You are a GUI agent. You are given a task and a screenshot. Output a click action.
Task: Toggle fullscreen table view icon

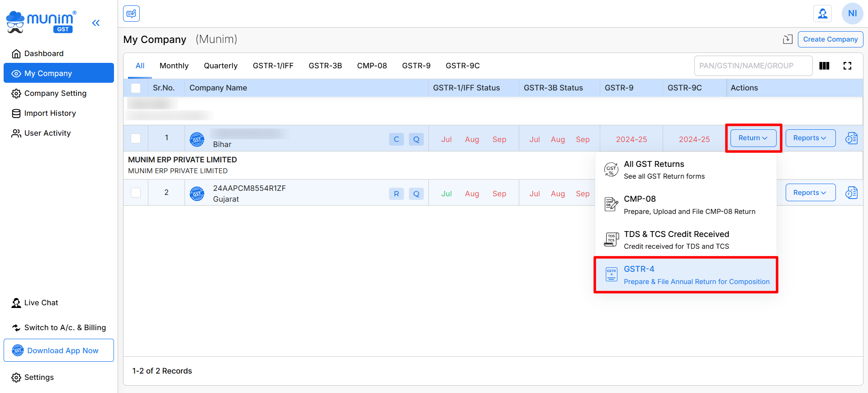pyautogui.click(x=847, y=66)
